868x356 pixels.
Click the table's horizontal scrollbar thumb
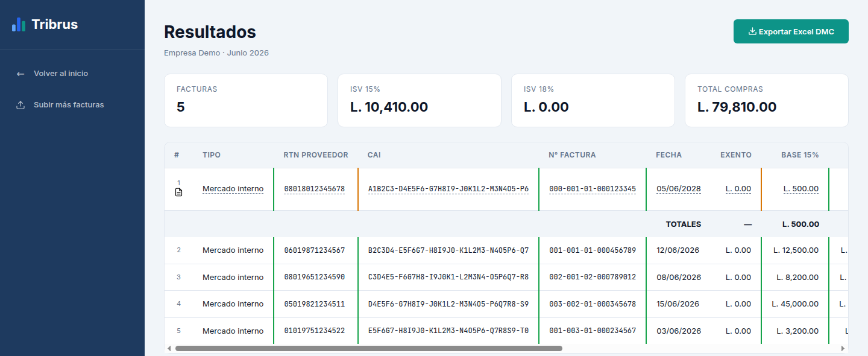click(x=368, y=348)
